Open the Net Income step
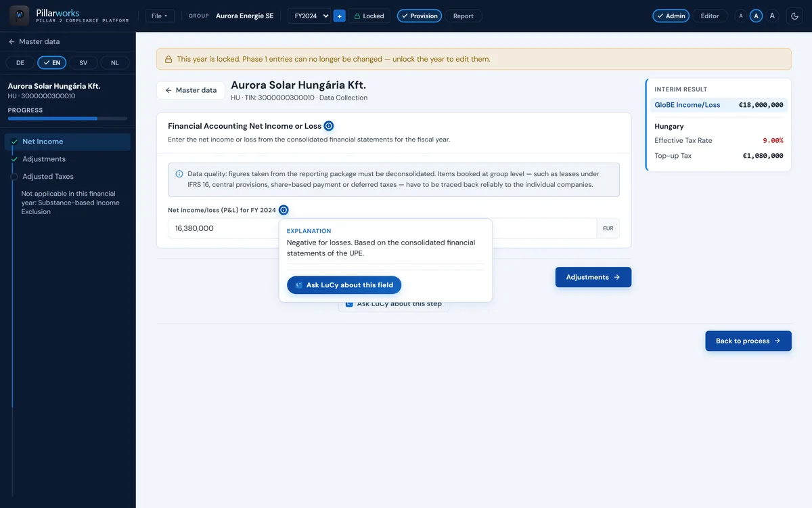812x508 pixels. (x=68, y=142)
